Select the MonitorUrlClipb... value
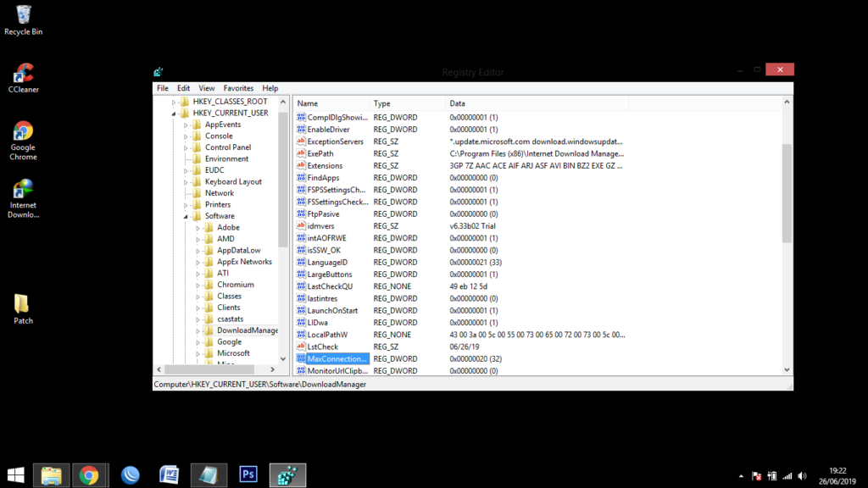868x488 pixels. [337, 371]
